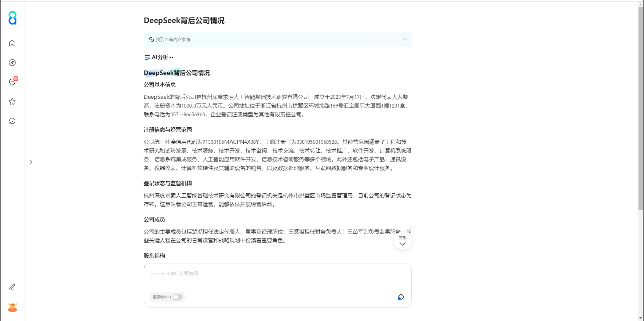
Task: Click the AI分析 section label
Action: pyautogui.click(x=160, y=57)
